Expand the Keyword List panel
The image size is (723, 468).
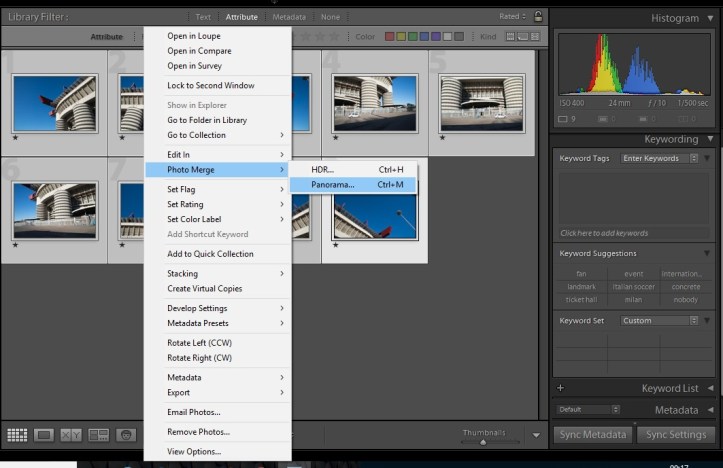pos(709,388)
